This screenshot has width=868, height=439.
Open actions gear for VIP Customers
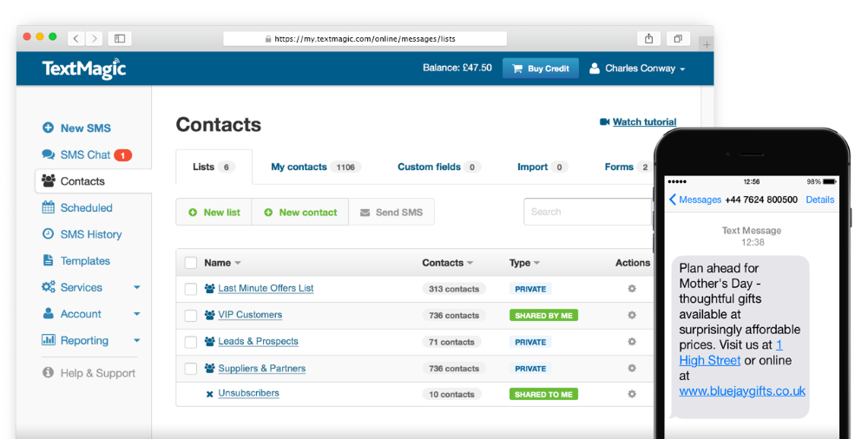pyautogui.click(x=632, y=315)
